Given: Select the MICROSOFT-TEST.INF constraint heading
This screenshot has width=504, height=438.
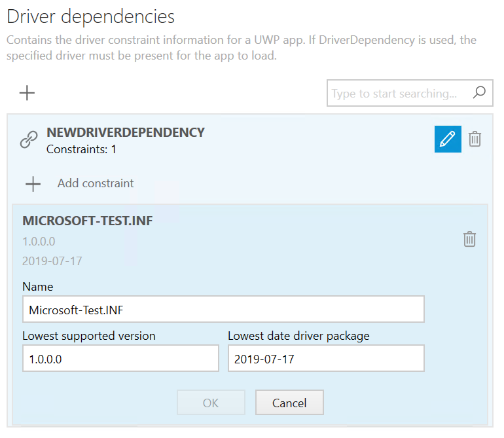Looking at the screenshot, I should click(x=88, y=221).
